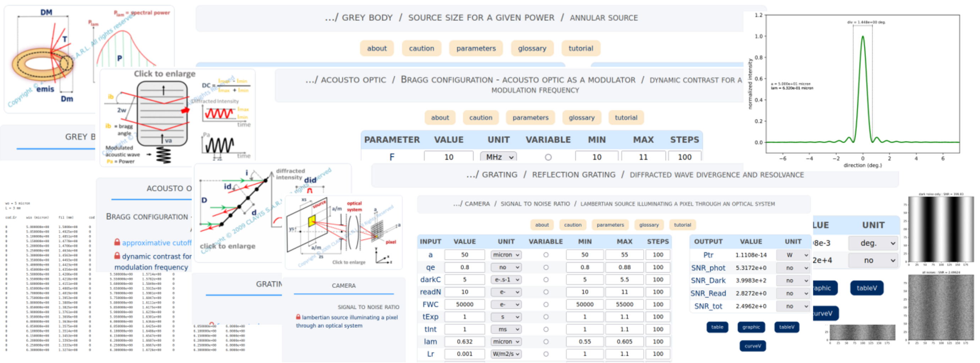Click the graphic button under Camera outputs

click(x=751, y=327)
